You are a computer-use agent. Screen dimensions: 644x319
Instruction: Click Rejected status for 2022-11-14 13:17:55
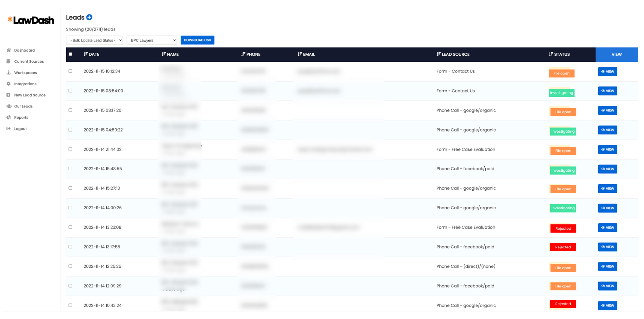tap(563, 247)
